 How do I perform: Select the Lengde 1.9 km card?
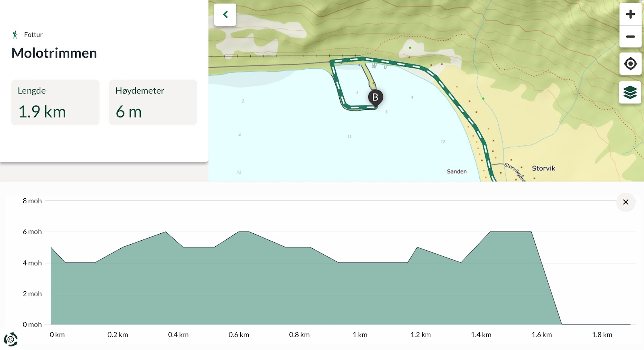point(55,102)
